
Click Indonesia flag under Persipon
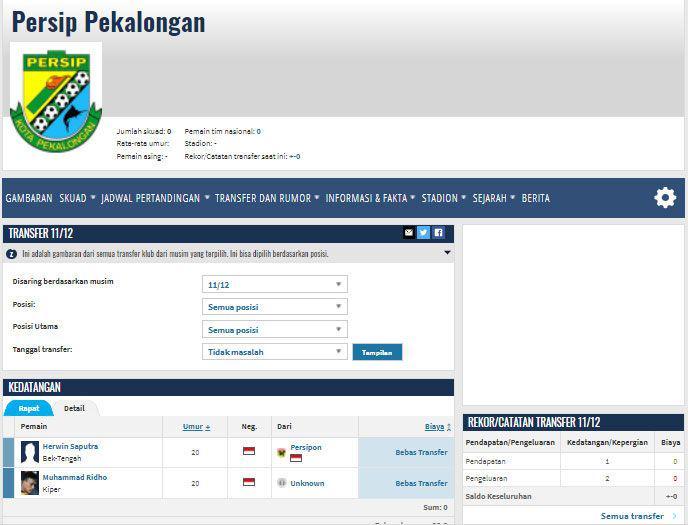296,458
